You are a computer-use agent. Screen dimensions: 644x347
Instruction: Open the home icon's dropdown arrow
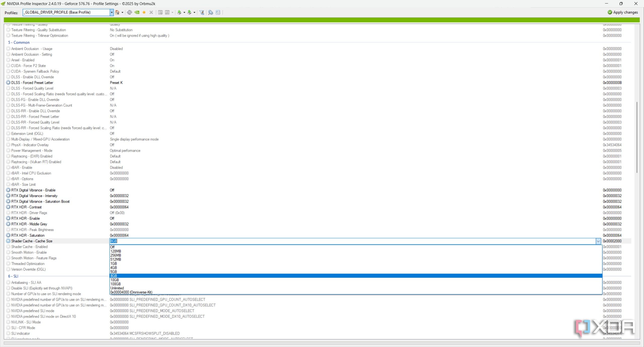tap(123, 12)
